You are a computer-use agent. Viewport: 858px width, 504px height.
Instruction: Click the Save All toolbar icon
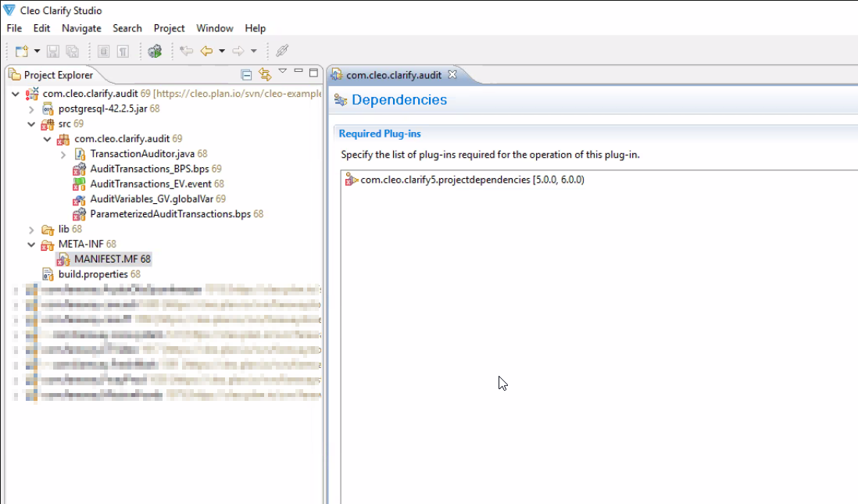[x=72, y=51]
